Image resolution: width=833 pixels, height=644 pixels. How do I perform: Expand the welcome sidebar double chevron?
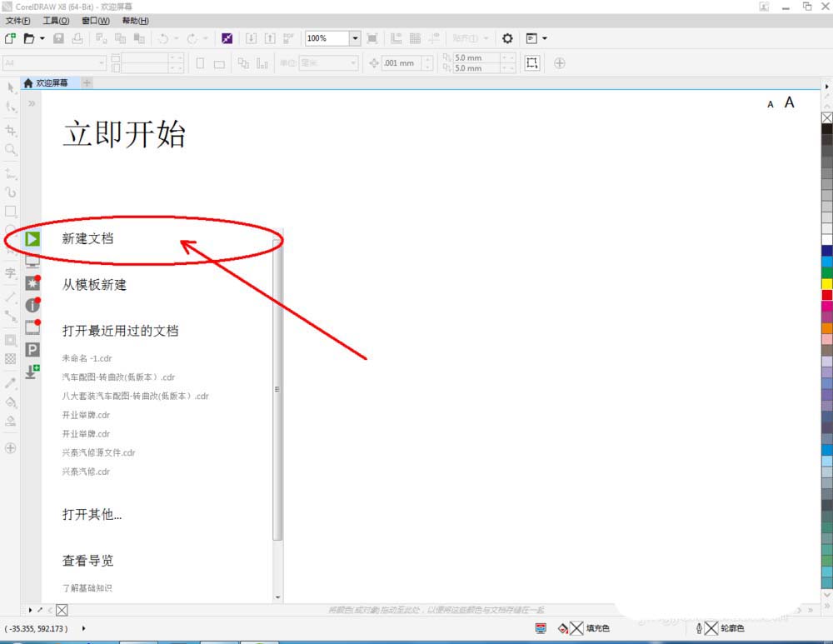coord(32,104)
